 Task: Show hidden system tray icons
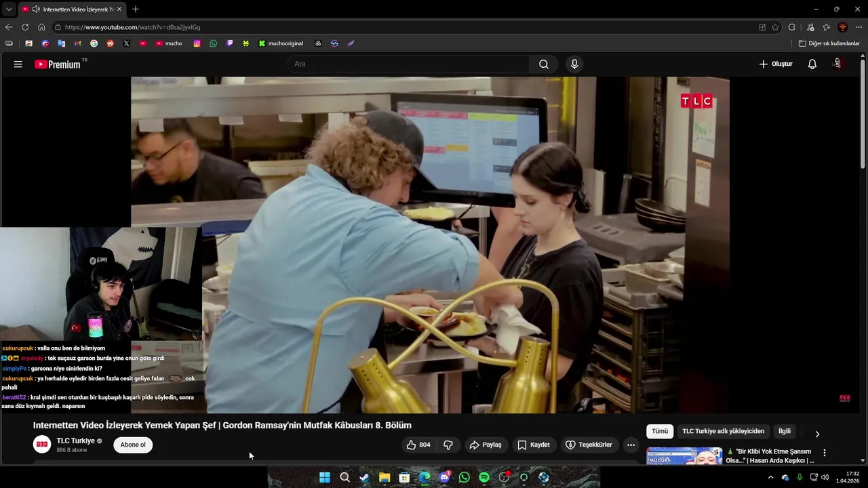pyautogui.click(x=770, y=477)
